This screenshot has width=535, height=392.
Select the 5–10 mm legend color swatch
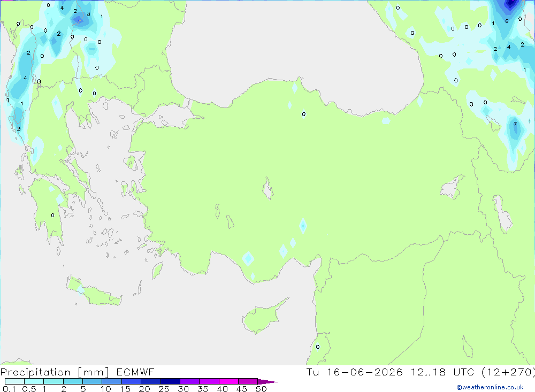(x=93, y=381)
